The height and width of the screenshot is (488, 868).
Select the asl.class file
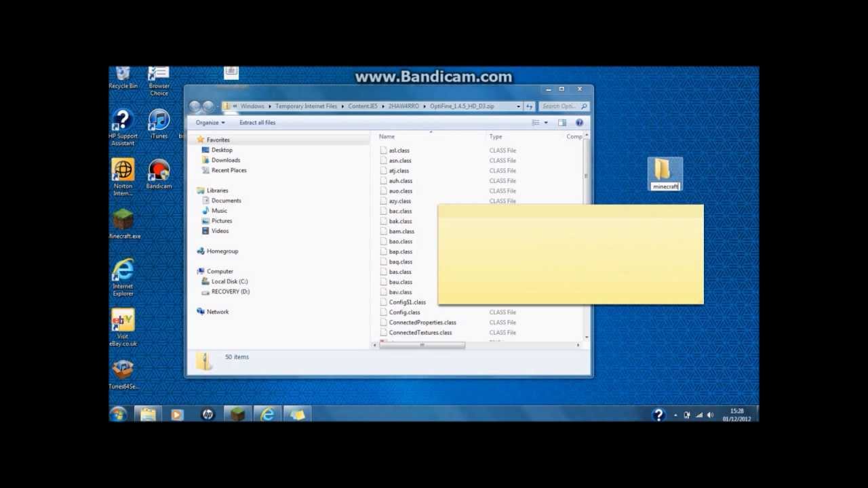399,150
